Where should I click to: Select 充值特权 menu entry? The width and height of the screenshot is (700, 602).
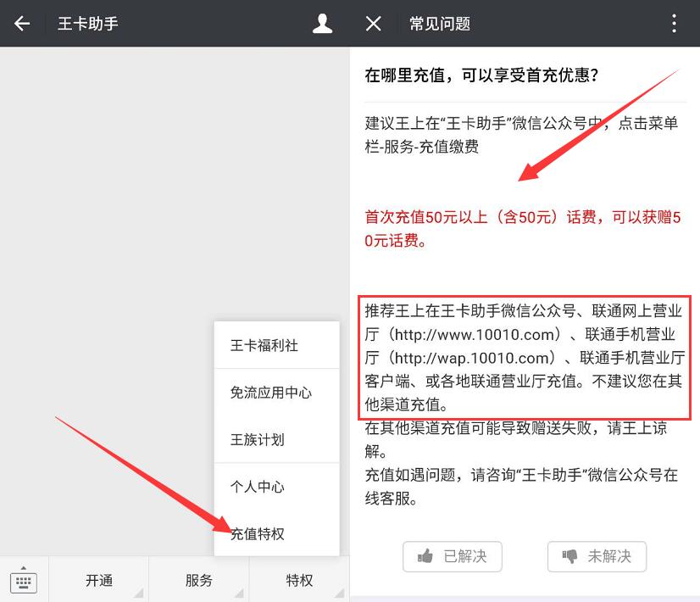(x=277, y=533)
